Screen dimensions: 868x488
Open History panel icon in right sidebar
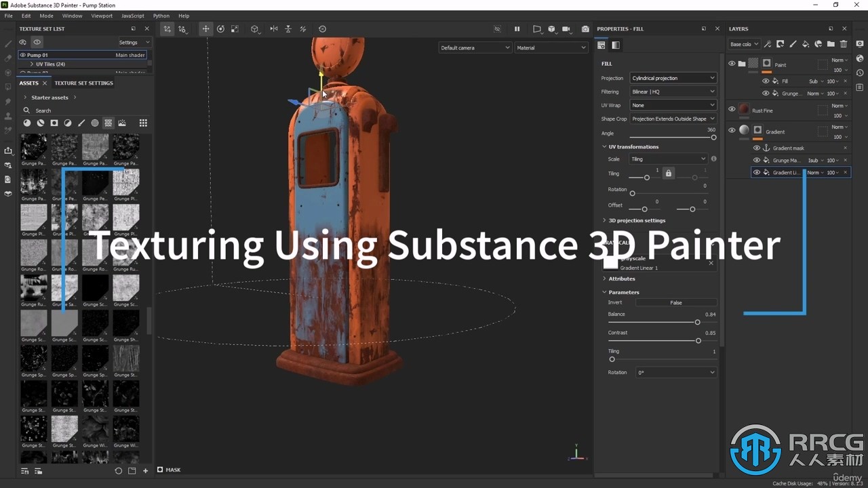pyautogui.click(x=860, y=73)
